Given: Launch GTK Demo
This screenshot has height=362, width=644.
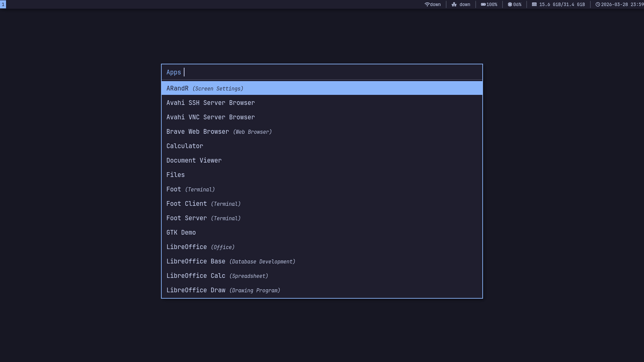Looking at the screenshot, I should tap(181, 232).
